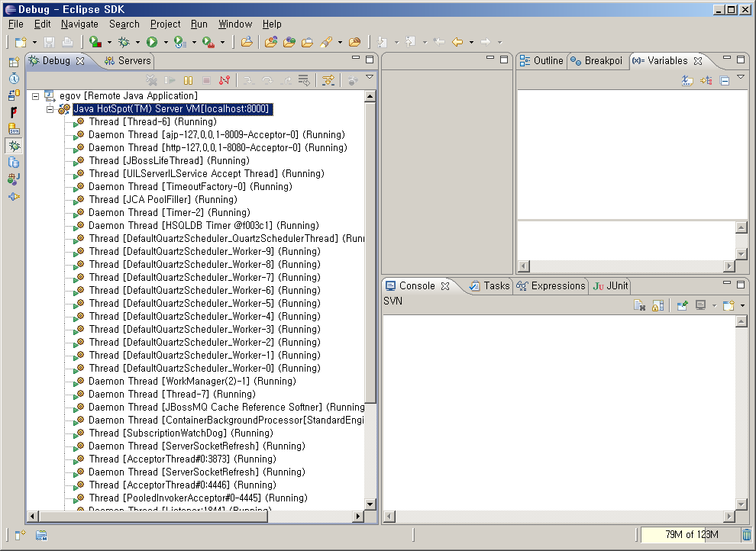Click the Disconnect icon in Debug view
Image resolution: width=756 pixels, height=551 pixels.
click(x=225, y=80)
